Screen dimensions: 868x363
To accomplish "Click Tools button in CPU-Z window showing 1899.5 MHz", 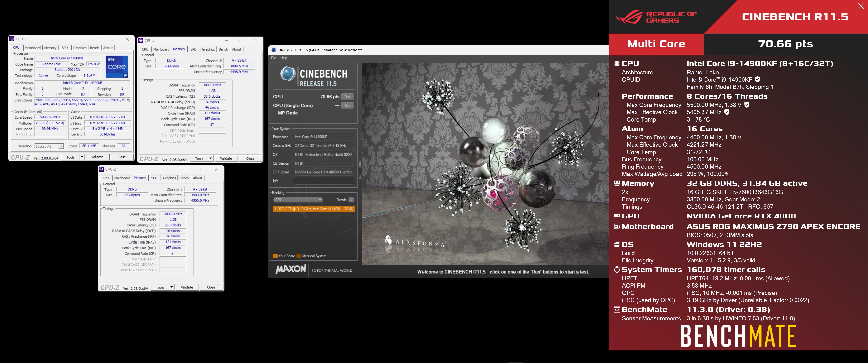I will click(199, 159).
